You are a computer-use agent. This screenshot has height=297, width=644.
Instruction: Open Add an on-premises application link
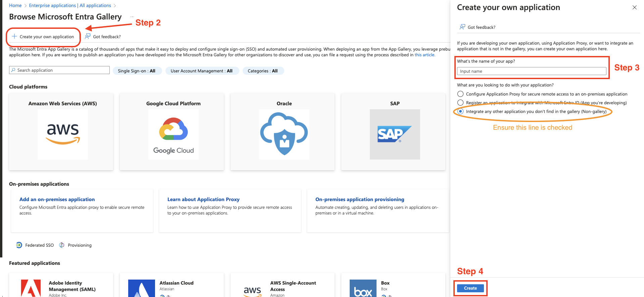[57, 199]
